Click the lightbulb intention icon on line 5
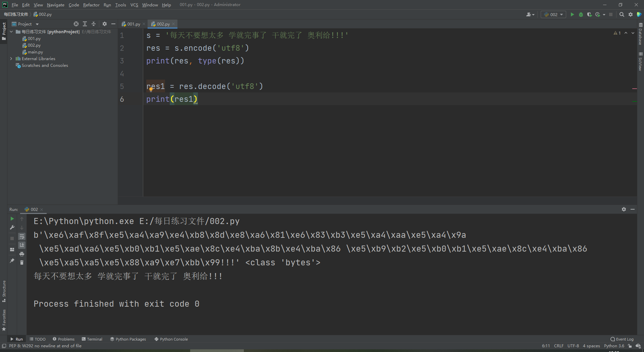This screenshot has width=644, height=352. (x=151, y=89)
